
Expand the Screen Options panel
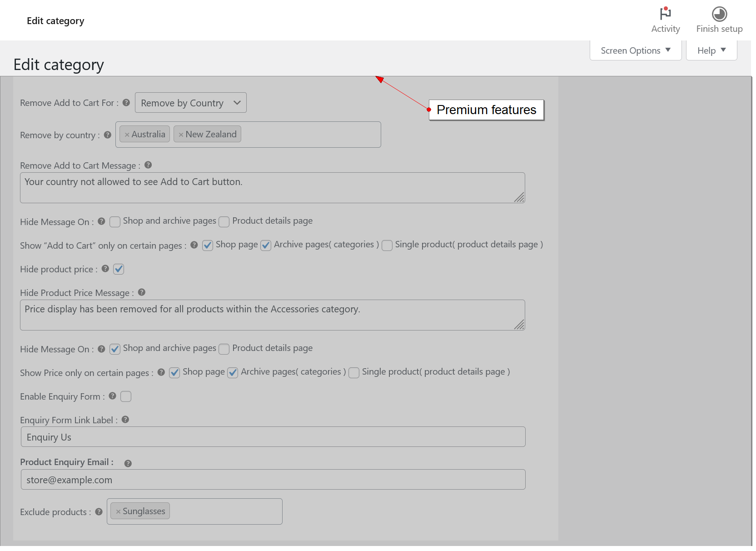635,50
